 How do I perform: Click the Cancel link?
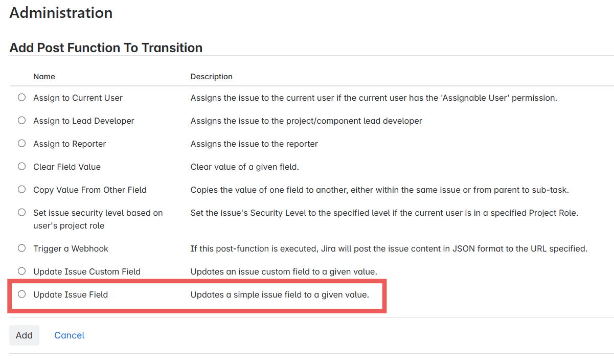69,335
